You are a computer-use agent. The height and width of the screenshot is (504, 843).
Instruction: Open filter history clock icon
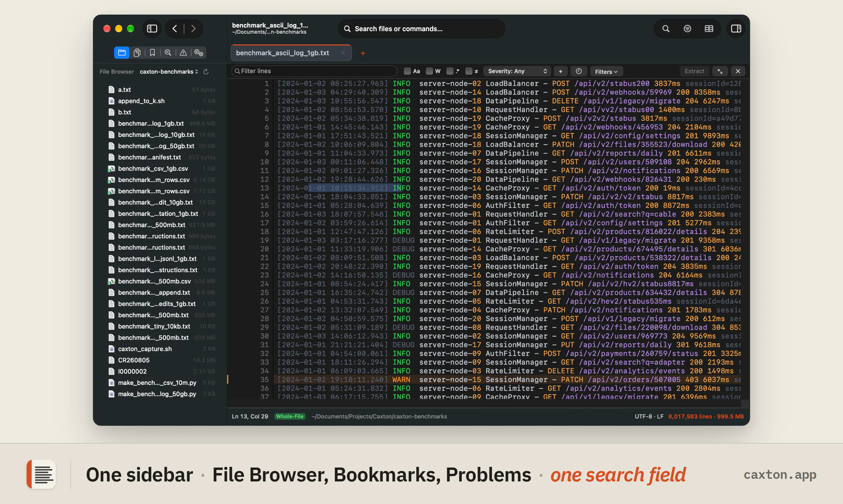[x=578, y=71]
